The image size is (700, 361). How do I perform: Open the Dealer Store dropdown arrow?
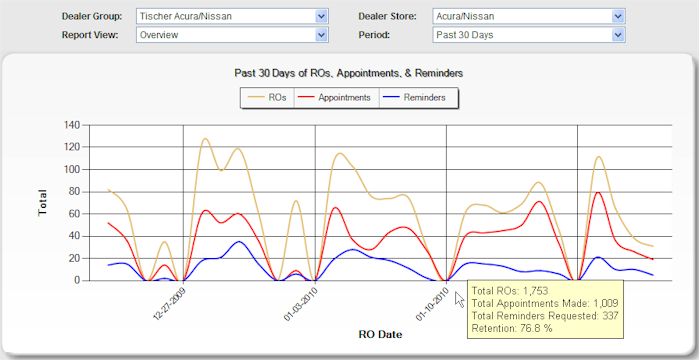[617, 17]
